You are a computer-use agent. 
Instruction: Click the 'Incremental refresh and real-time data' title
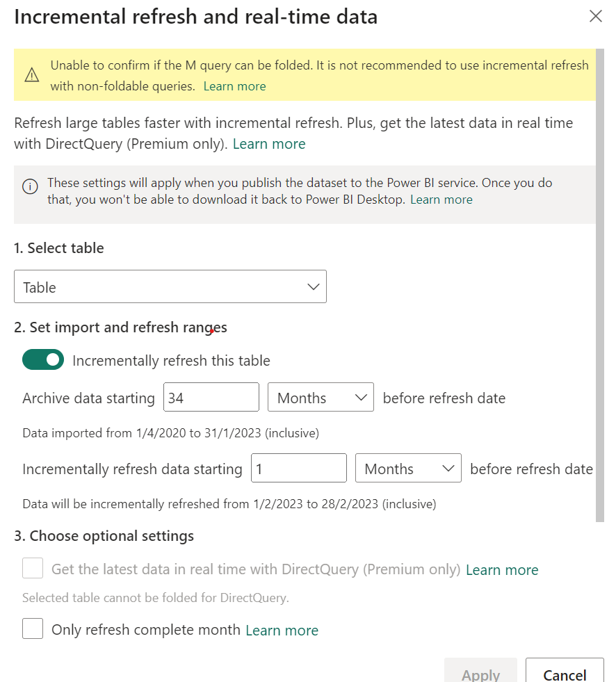coord(196,17)
